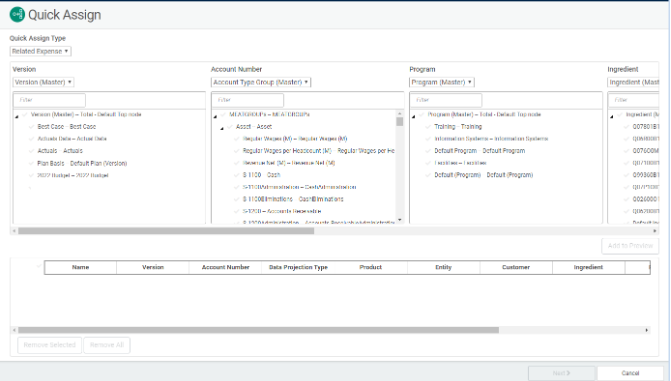Collapse the Program (Master) Total node
The width and height of the screenshot is (671, 381).
point(413,116)
